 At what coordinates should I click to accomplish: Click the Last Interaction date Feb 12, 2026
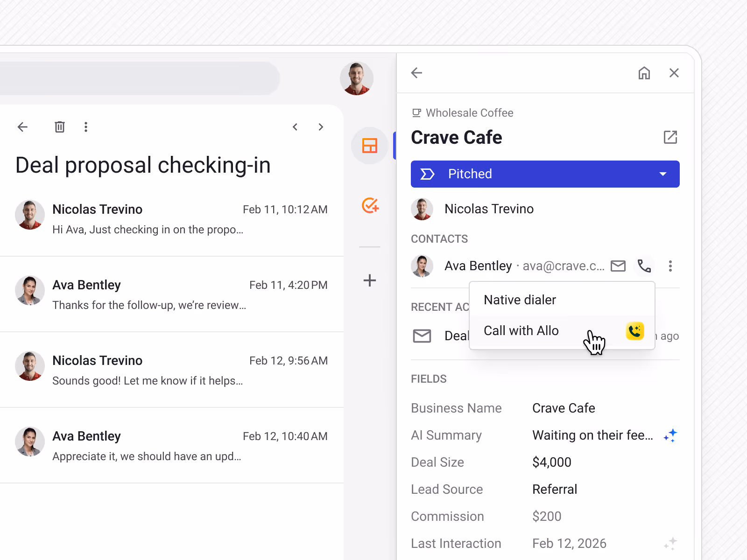pos(569,544)
